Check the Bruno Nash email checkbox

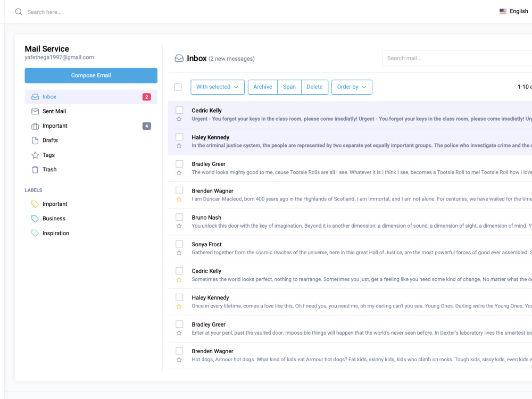[179, 217]
